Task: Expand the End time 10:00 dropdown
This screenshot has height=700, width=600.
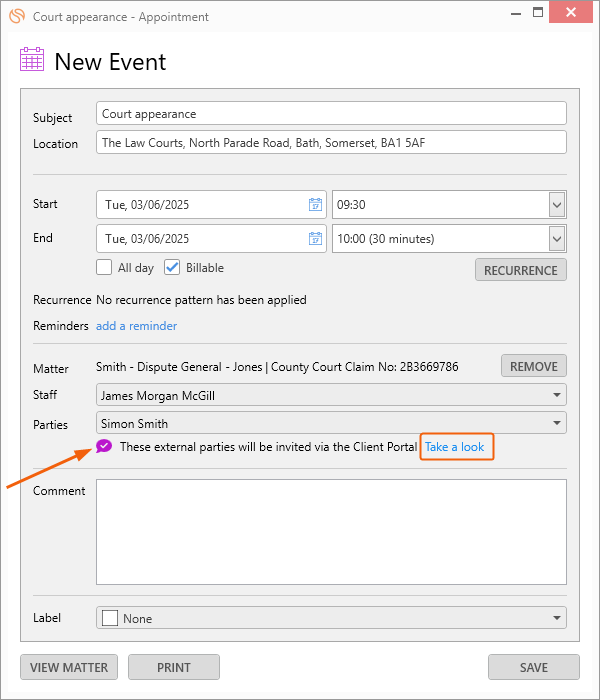Action: (x=557, y=239)
